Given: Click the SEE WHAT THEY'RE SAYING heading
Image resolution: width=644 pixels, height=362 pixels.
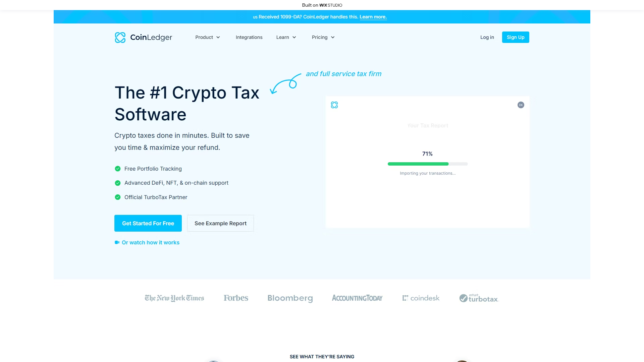Looking at the screenshot, I should coord(322,357).
